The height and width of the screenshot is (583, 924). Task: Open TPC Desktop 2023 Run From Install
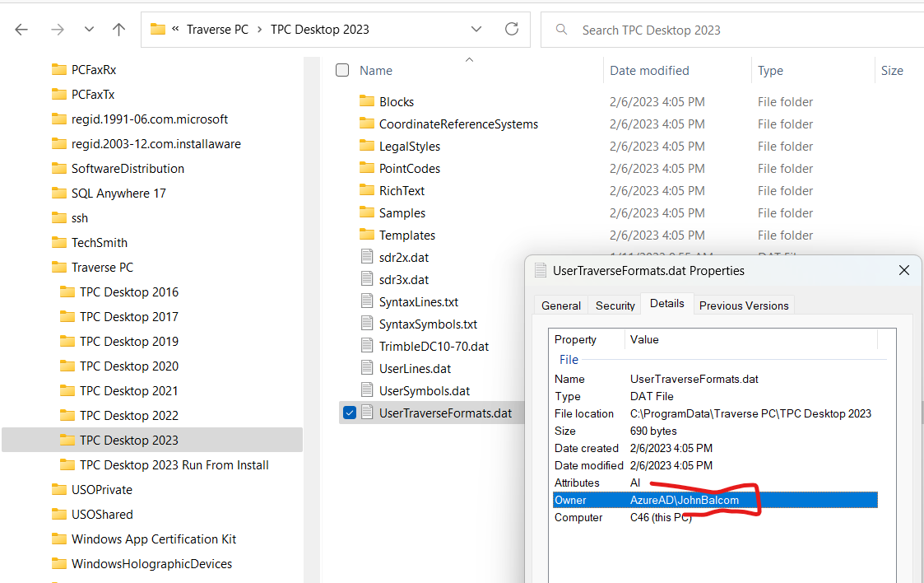[x=174, y=465]
